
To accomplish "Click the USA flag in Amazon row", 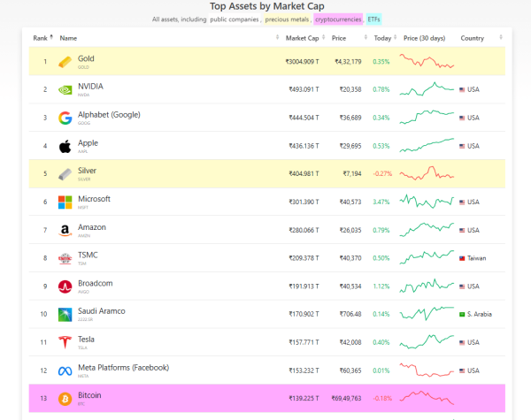I will pos(462,230).
